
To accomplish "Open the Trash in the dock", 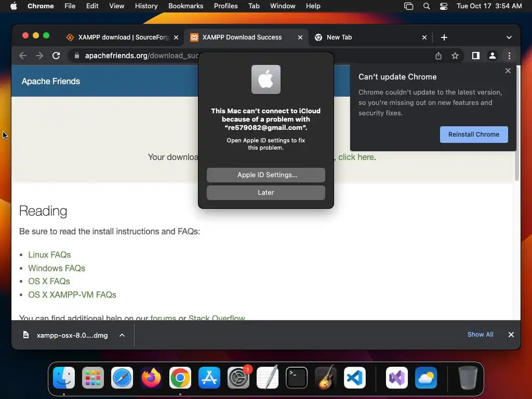I will click(x=468, y=378).
